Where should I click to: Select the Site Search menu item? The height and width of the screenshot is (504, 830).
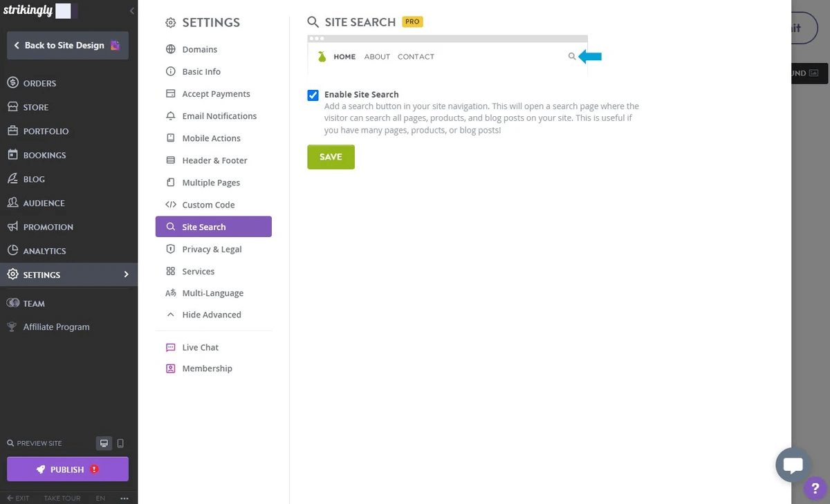coord(203,227)
